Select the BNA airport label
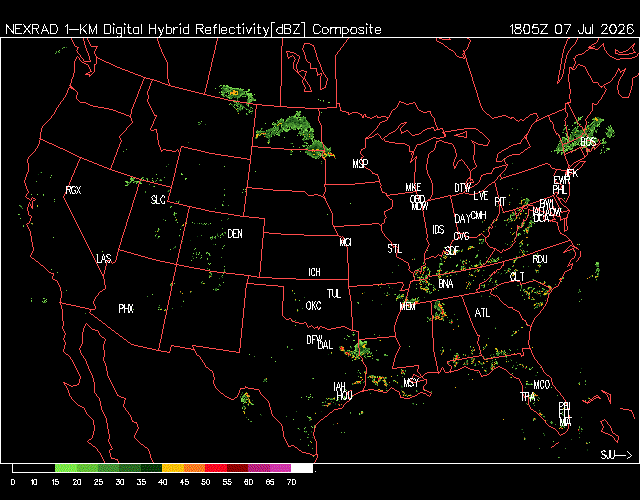This screenshot has width=640, height=500. [x=446, y=283]
